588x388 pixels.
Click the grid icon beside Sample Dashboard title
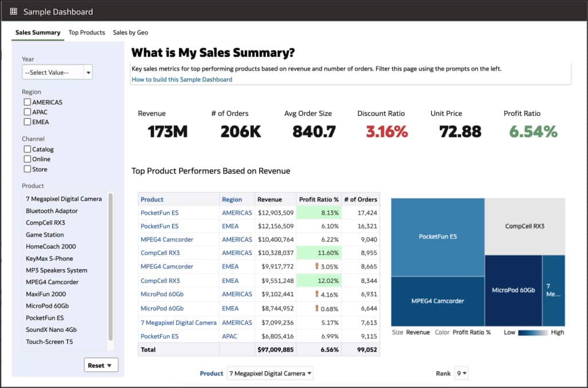[x=14, y=11]
